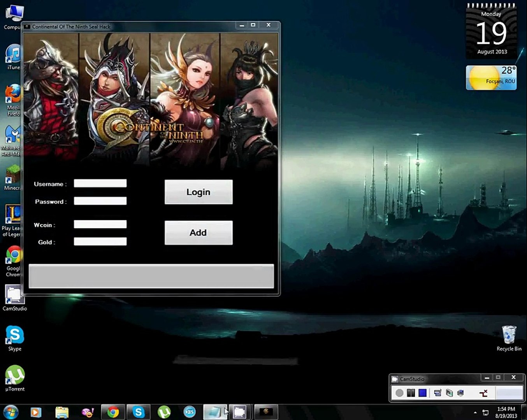Focus the Password input field
This screenshot has height=420, width=527.
(x=100, y=201)
